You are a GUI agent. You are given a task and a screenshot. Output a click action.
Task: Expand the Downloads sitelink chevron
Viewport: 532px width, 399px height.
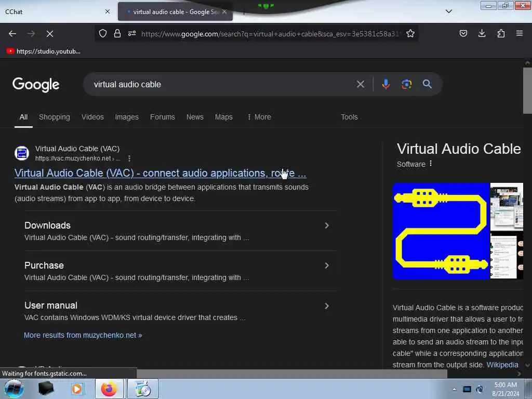[327, 225]
